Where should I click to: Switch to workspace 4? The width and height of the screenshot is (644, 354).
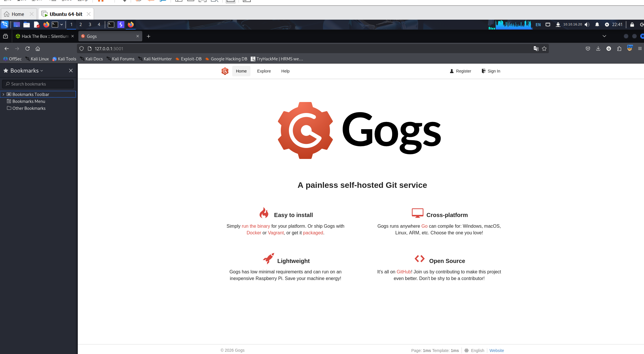[99, 25]
